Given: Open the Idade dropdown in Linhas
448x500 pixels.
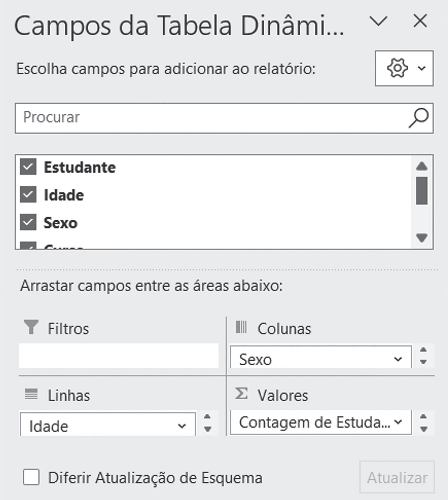Looking at the screenshot, I should click(x=182, y=426).
